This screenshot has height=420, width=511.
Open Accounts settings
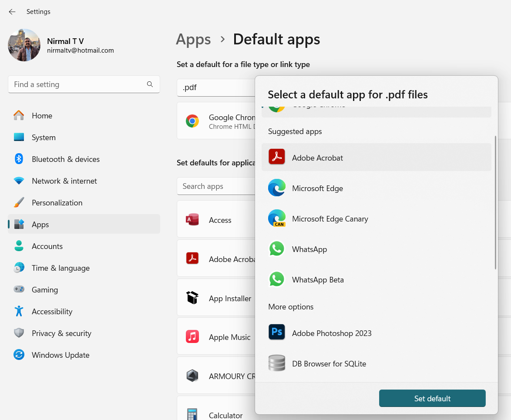[84, 246]
